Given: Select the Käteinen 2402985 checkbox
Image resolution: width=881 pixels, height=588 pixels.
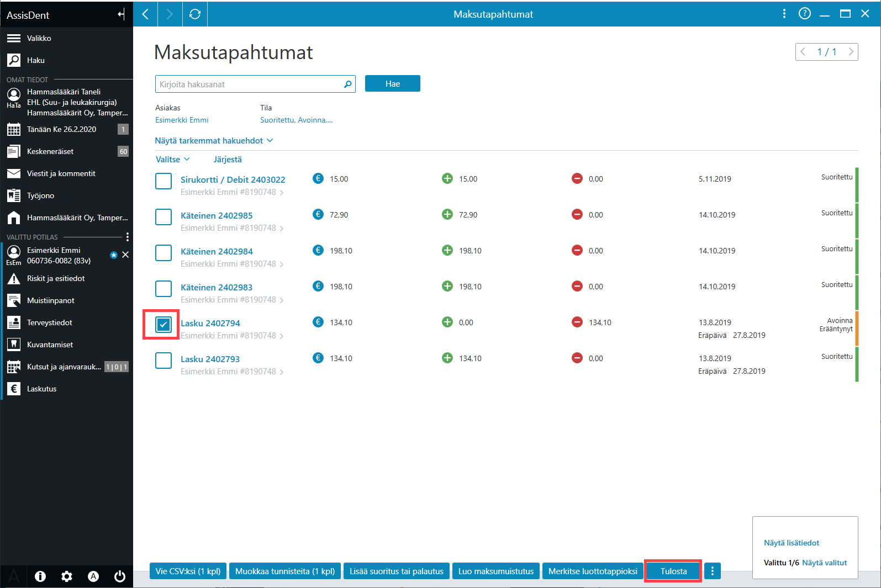Looking at the screenshot, I should coord(163,217).
